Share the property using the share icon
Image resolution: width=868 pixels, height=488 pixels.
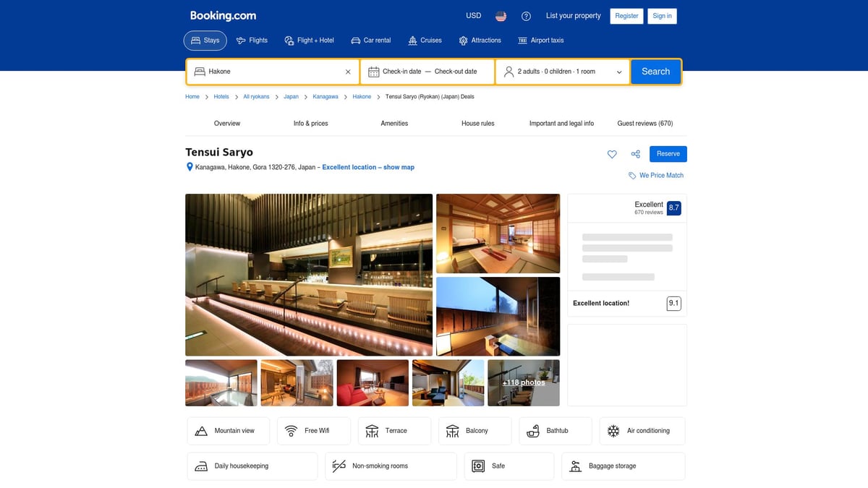tap(635, 154)
